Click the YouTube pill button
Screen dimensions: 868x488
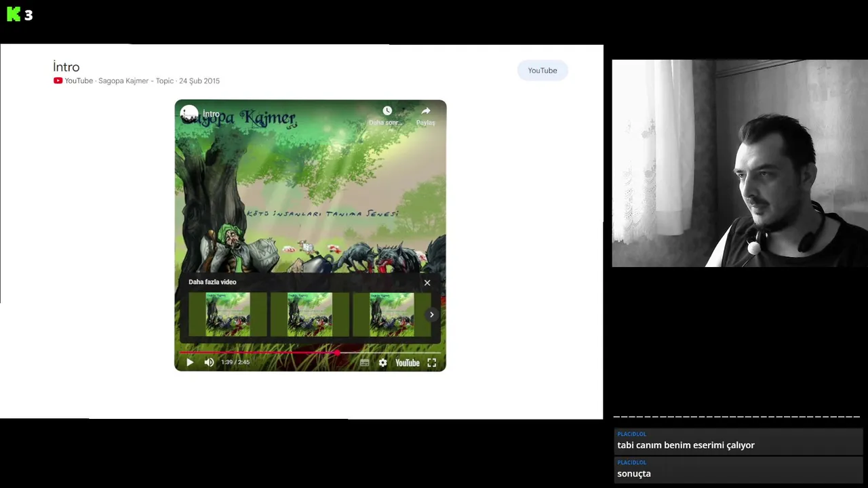[542, 70]
